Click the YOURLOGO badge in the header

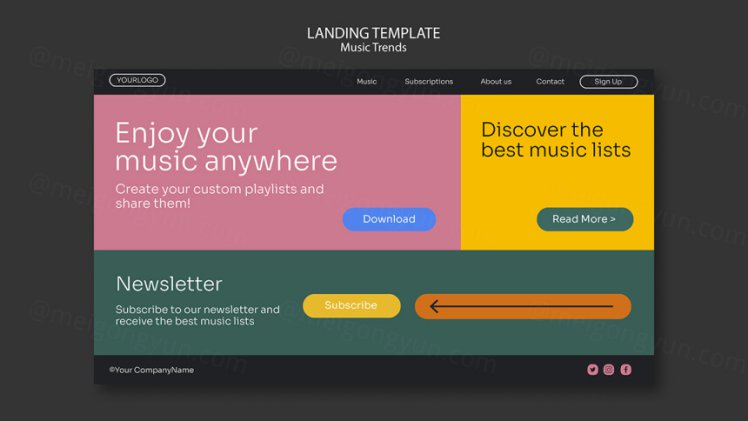[x=137, y=80]
